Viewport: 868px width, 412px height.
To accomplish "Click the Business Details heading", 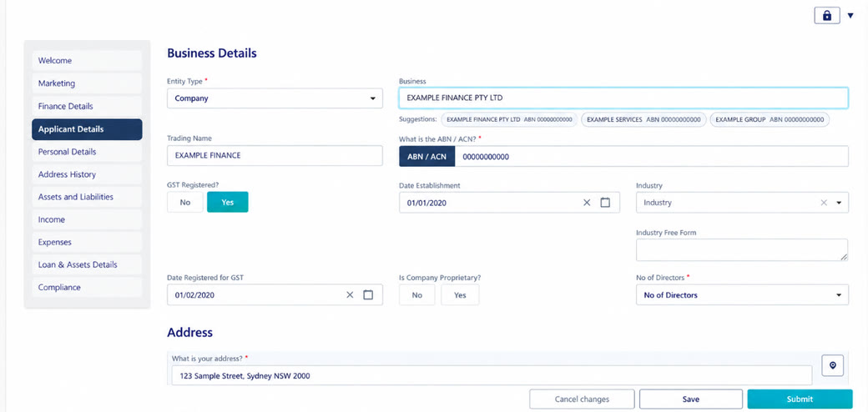I will [x=212, y=53].
